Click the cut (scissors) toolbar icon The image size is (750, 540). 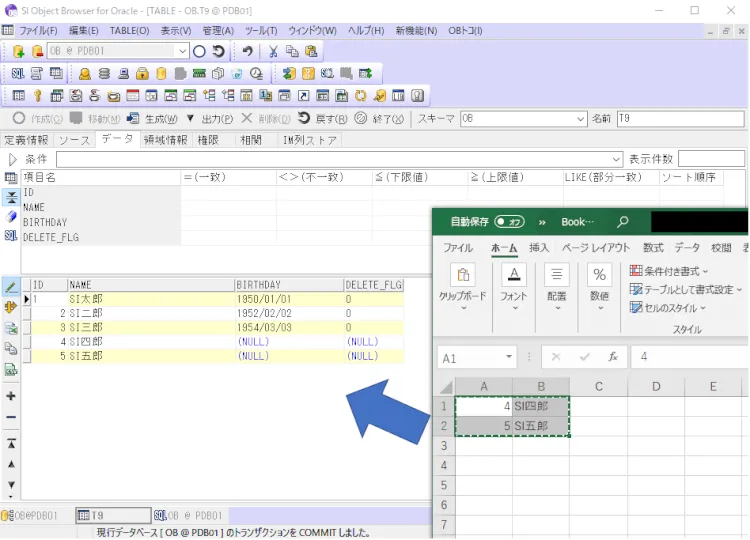click(x=273, y=51)
